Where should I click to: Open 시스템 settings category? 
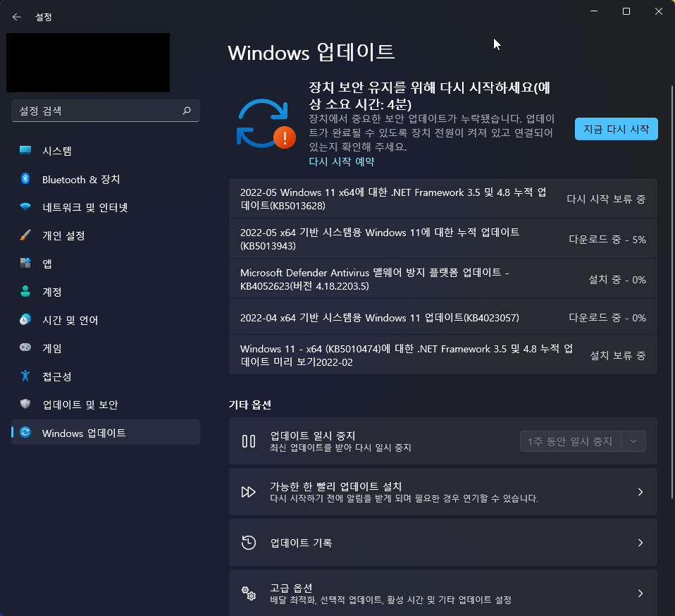(106, 151)
